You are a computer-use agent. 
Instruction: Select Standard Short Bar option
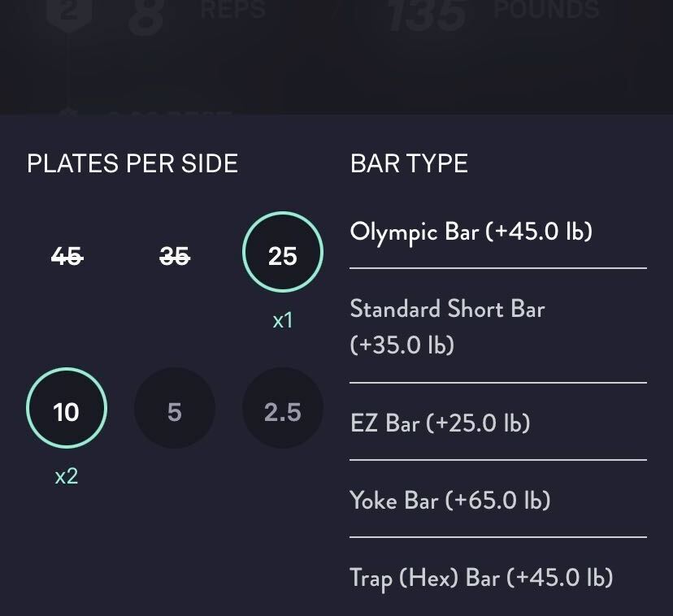[x=447, y=327]
